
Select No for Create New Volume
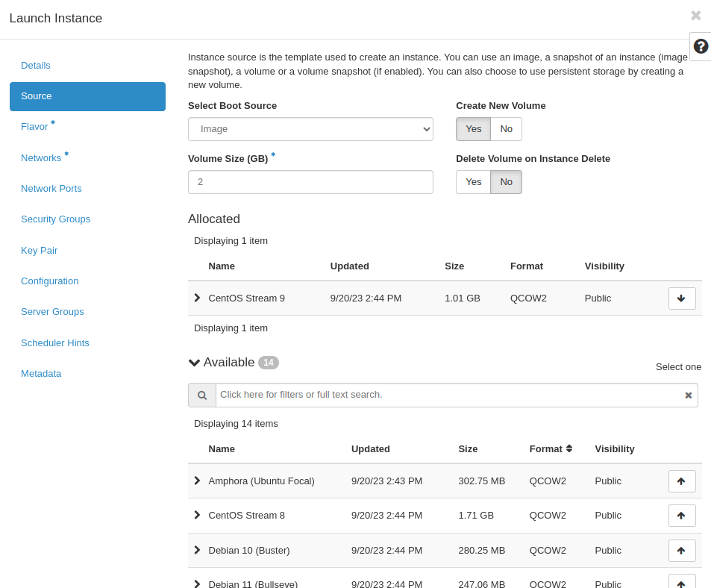click(506, 128)
